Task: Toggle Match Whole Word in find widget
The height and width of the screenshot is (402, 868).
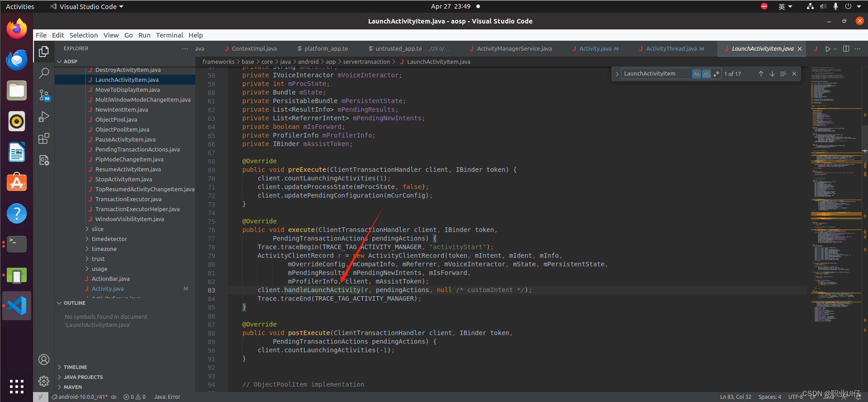Action: [706, 74]
